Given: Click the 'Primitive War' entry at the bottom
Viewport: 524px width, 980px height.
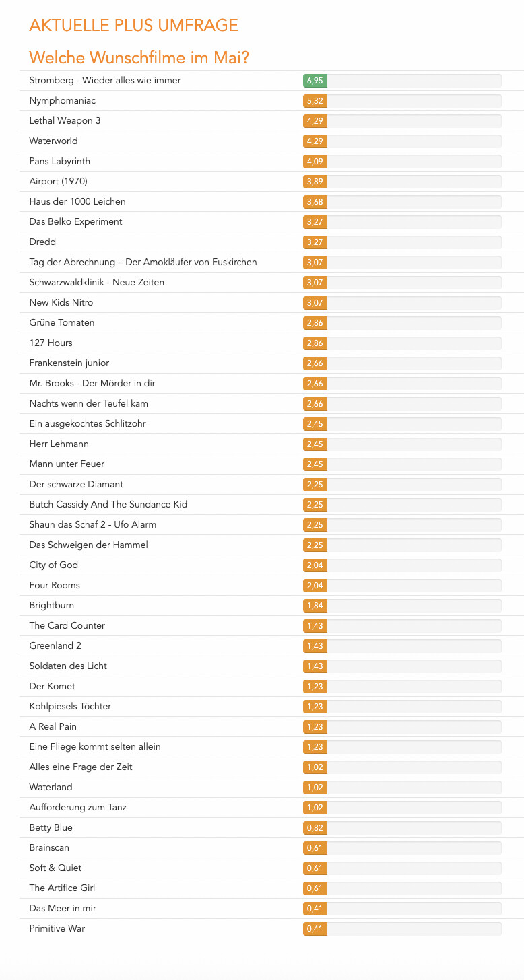Looking at the screenshot, I should point(57,929).
